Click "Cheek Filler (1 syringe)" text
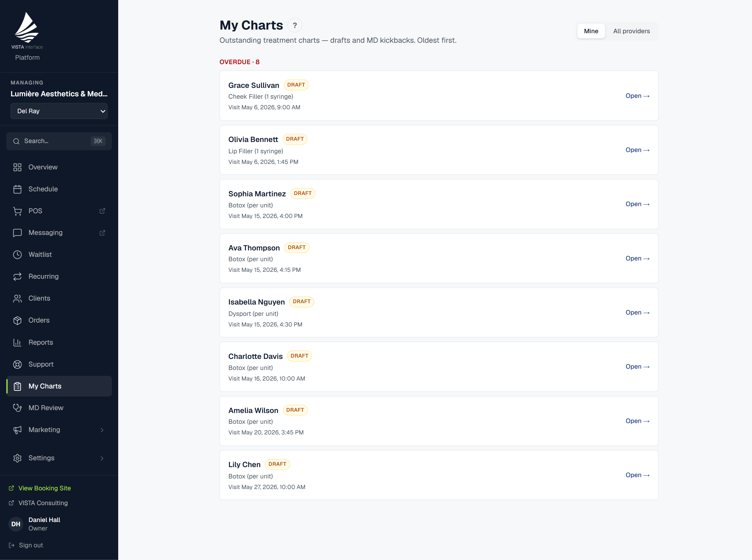This screenshot has width=752, height=560. (x=261, y=97)
